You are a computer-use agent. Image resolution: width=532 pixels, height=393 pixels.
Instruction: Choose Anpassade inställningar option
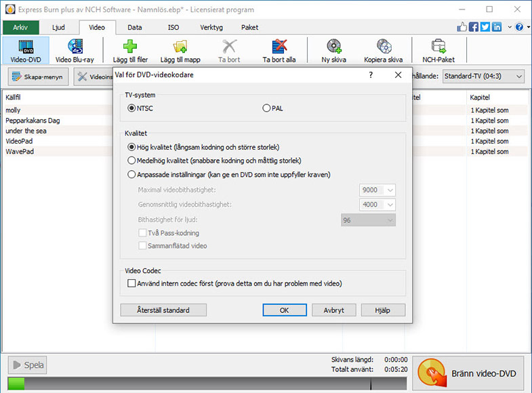click(x=131, y=175)
